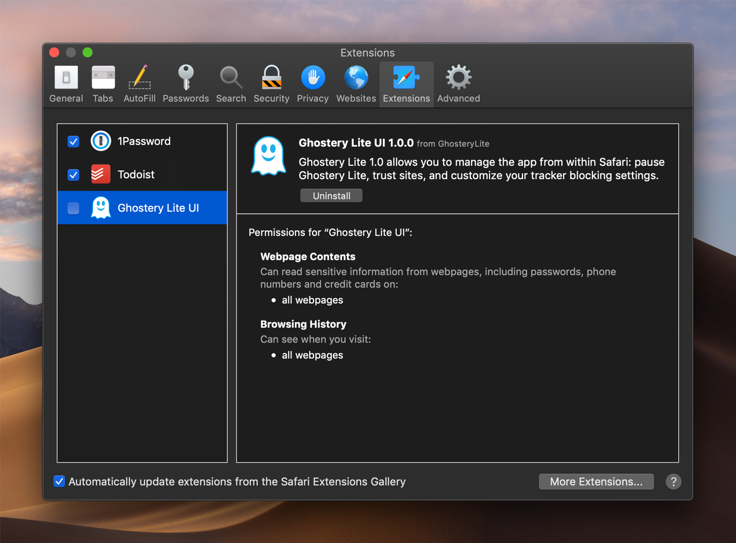
Task: Click the "Can see when you visit:" text
Action: pos(315,339)
